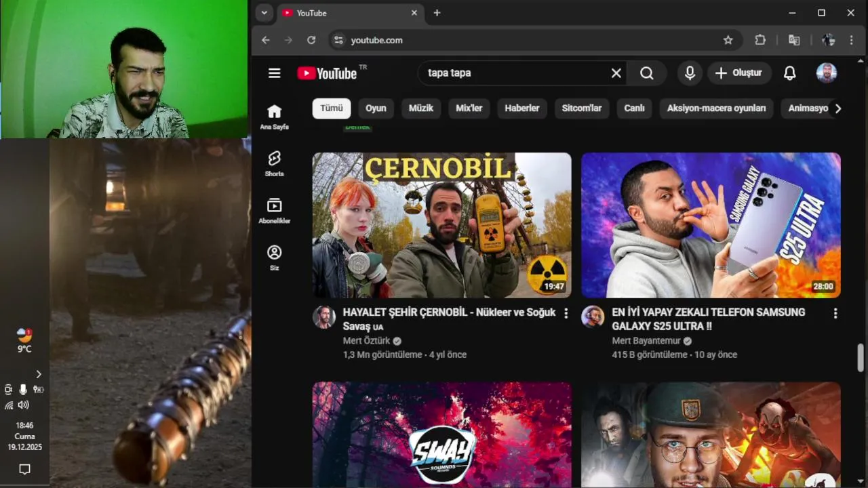Expand hidden system tray icons chevron
868x488 pixels.
pyautogui.click(x=39, y=374)
